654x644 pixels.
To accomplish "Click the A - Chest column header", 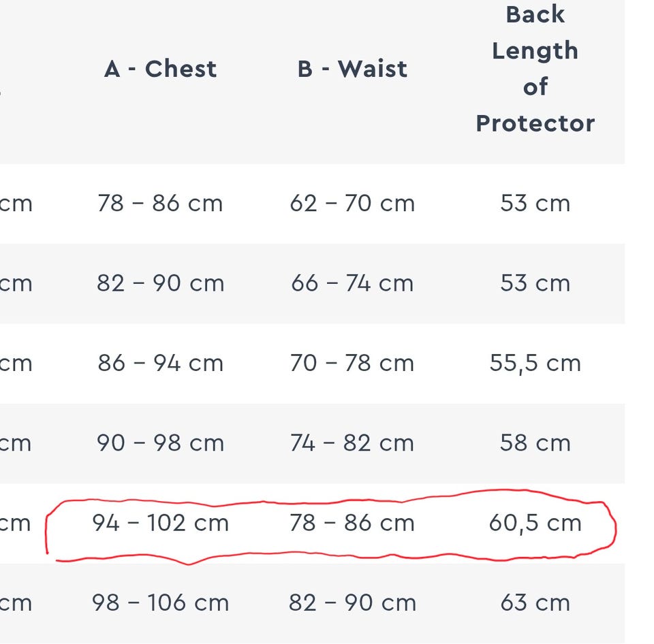I will [161, 69].
